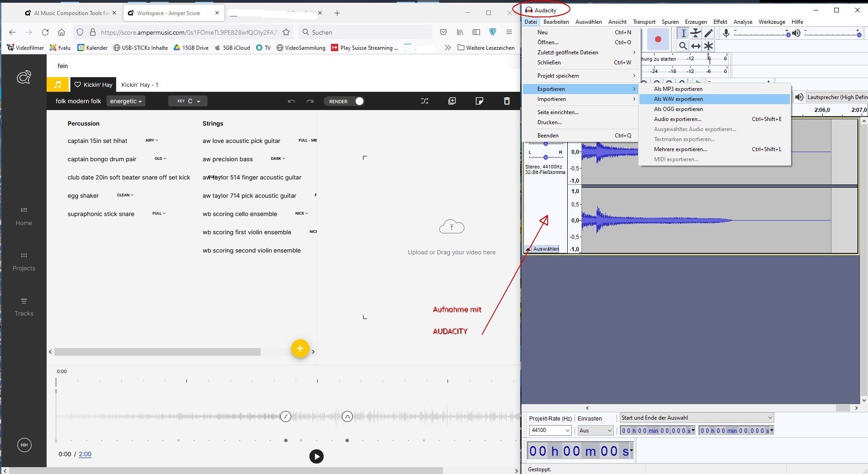
Task: Open Lautsprecher output device dropdown
Action: 836,97
